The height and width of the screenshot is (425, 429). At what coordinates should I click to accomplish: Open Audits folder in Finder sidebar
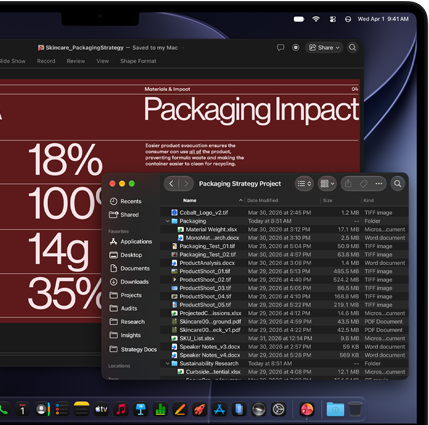pyautogui.click(x=123, y=308)
